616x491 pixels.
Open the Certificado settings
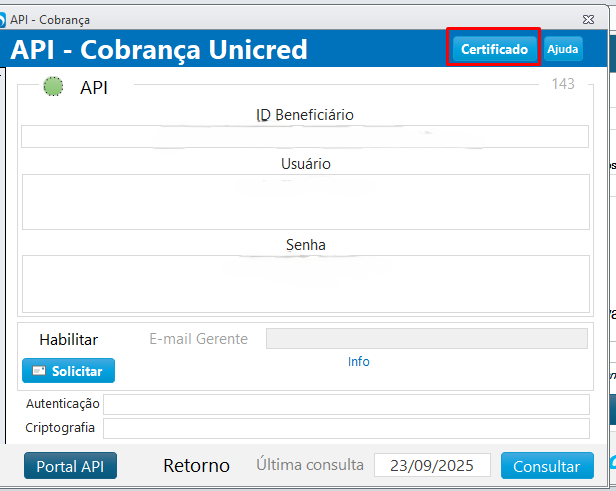[x=494, y=49]
